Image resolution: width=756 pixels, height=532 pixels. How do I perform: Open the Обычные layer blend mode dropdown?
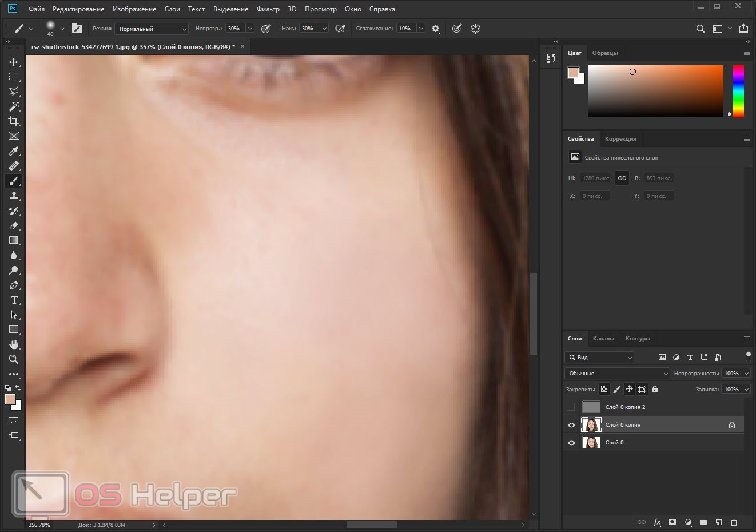617,373
